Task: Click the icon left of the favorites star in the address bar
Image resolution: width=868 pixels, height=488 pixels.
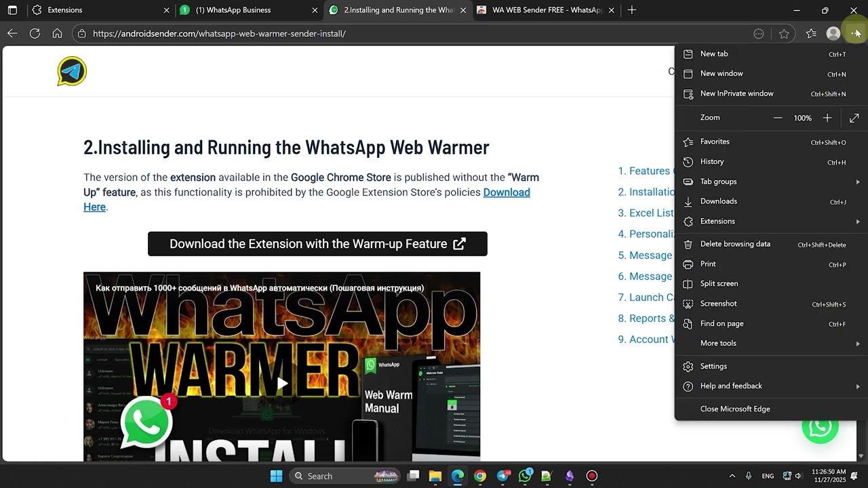Action: 759,33
